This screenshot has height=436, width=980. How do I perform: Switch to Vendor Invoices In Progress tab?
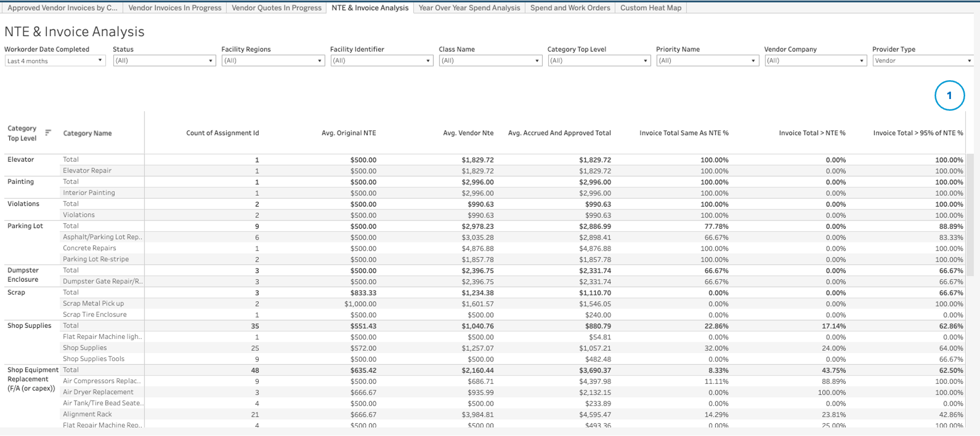coord(175,8)
